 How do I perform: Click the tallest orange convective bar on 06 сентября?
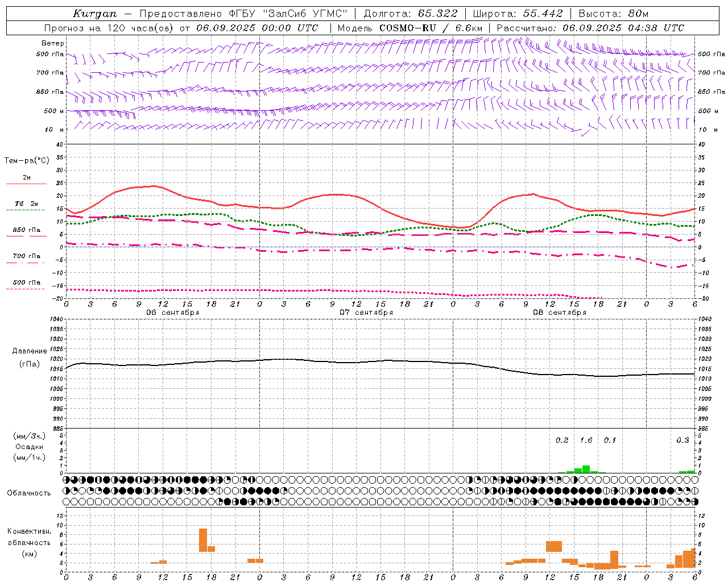pos(203,540)
